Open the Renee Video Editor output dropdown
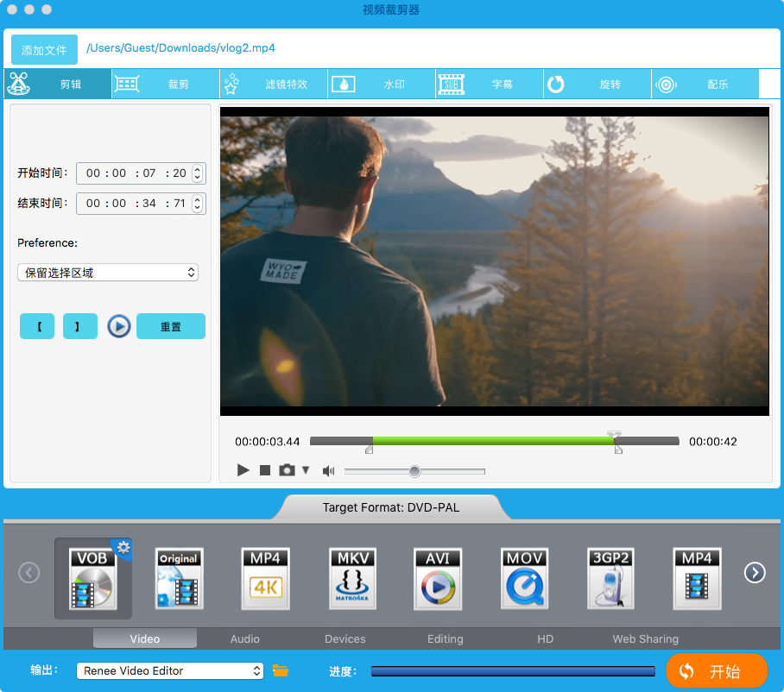The width and height of the screenshot is (784, 692). [x=170, y=670]
